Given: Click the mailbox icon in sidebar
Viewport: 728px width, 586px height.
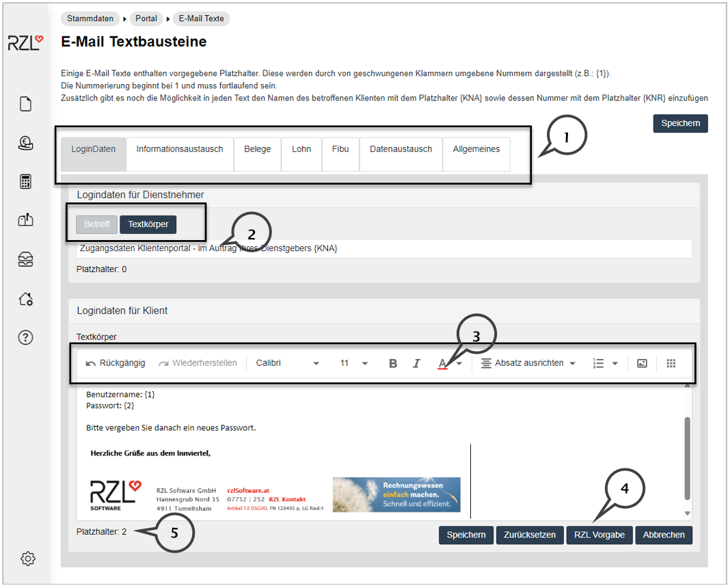Looking at the screenshot, I should [25, 219].
